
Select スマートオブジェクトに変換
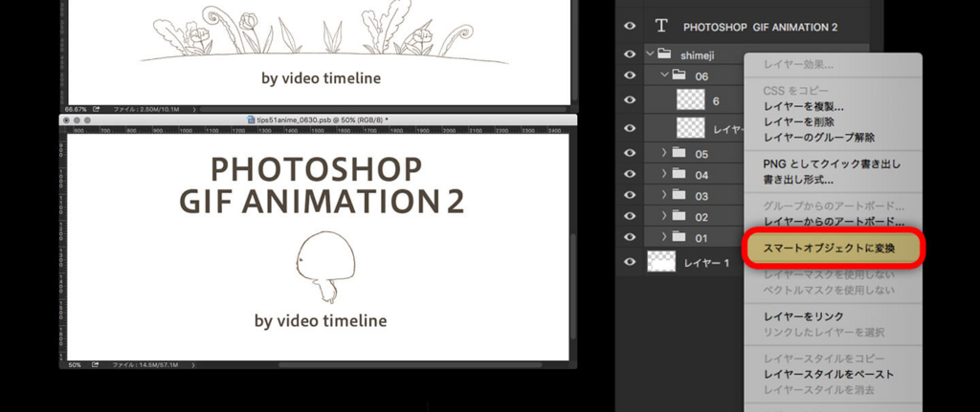click(x=832, y=248)
